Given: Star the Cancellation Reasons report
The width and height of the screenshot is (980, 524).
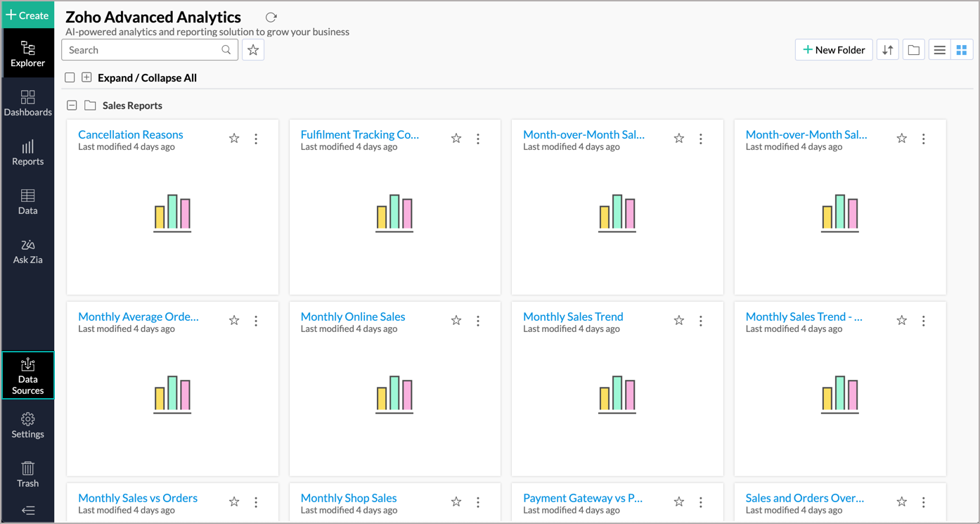Looking at the screenshot, I should pyautogui.click(x=234, y=139).
